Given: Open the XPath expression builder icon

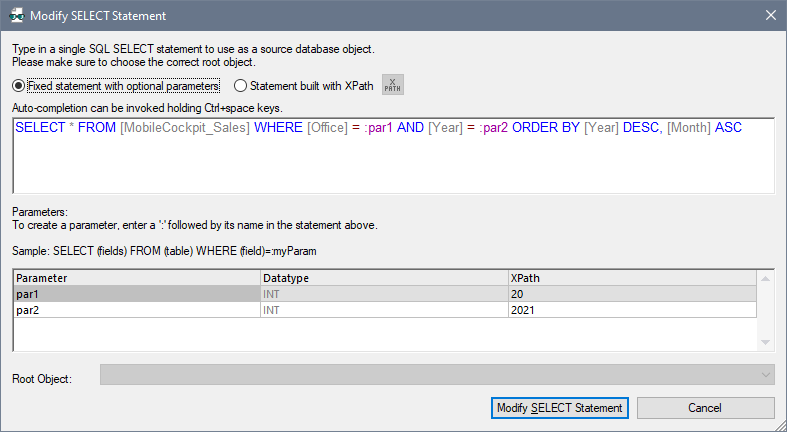Looking at the screenshot, I should pos(393,85).
